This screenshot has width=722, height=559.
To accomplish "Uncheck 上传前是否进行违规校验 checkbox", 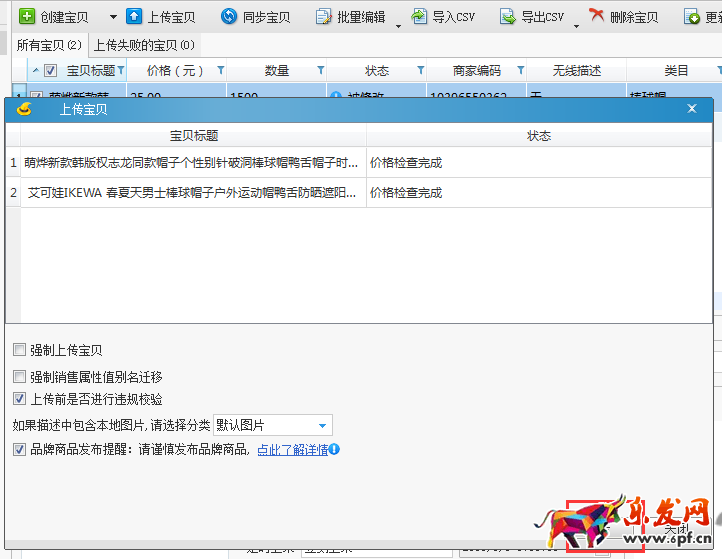I will tap(20, 400).
